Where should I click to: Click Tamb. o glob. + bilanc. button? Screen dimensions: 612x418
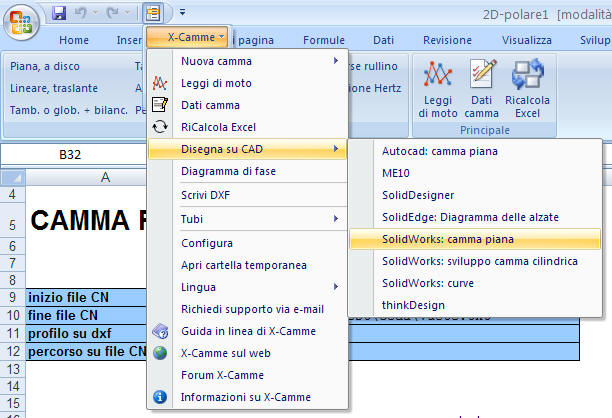[69, 110]
